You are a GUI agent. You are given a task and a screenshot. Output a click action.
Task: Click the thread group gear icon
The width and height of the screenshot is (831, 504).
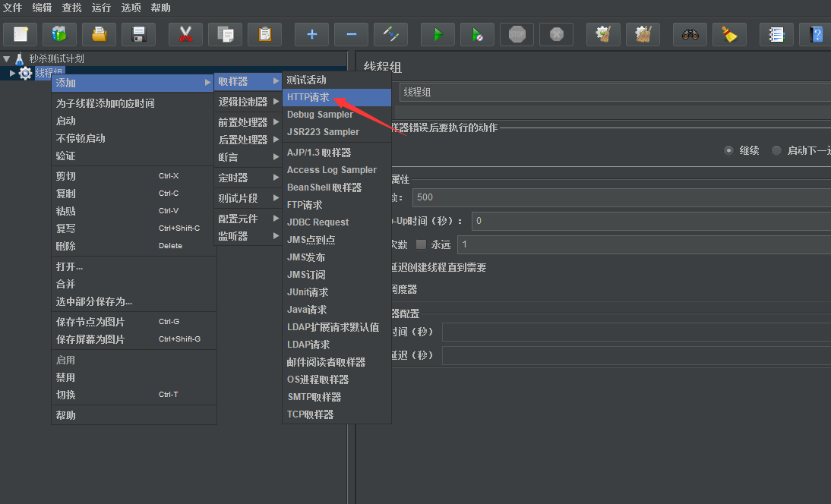(x=25, y=73)
